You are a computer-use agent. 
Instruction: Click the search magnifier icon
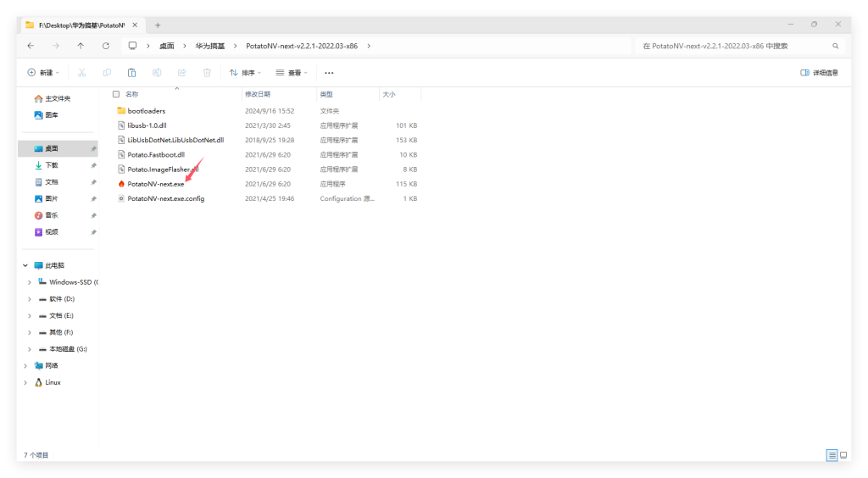point(835,46)
